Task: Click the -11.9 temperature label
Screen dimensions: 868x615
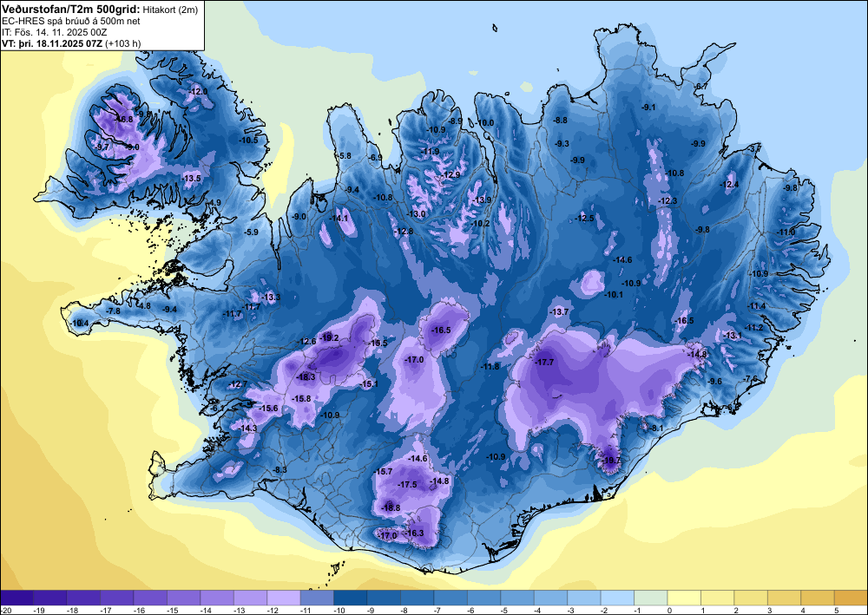Action: (430, 152)
